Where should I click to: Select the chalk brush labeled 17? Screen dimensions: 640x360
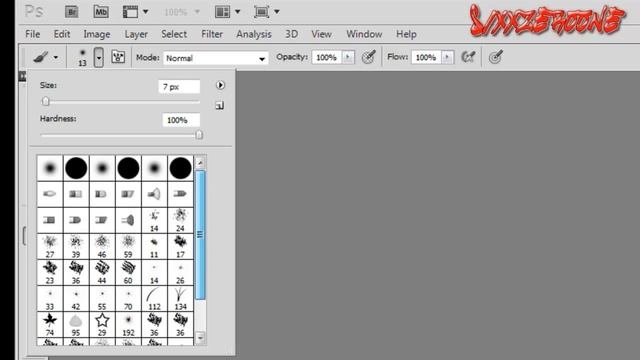tap(180, 247)
